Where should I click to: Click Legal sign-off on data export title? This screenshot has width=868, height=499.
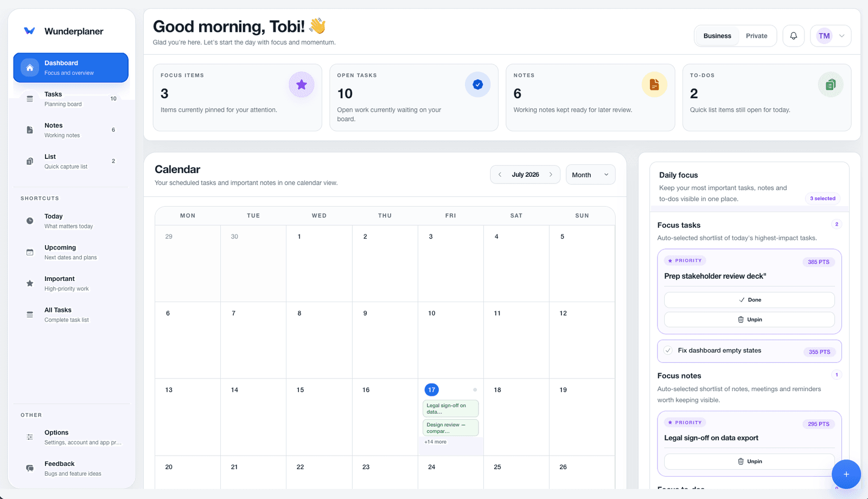(711, 438)
